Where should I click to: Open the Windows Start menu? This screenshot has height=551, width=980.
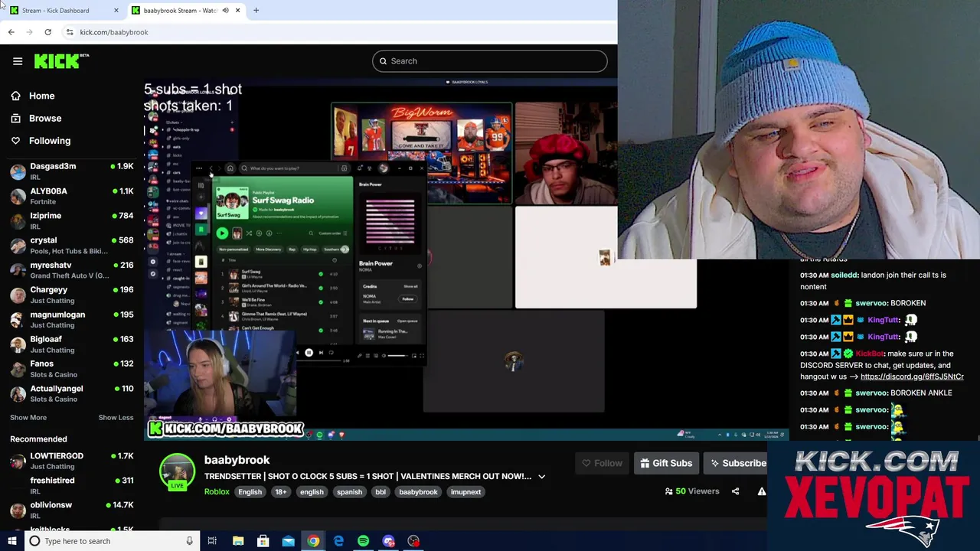pos(11,541)
